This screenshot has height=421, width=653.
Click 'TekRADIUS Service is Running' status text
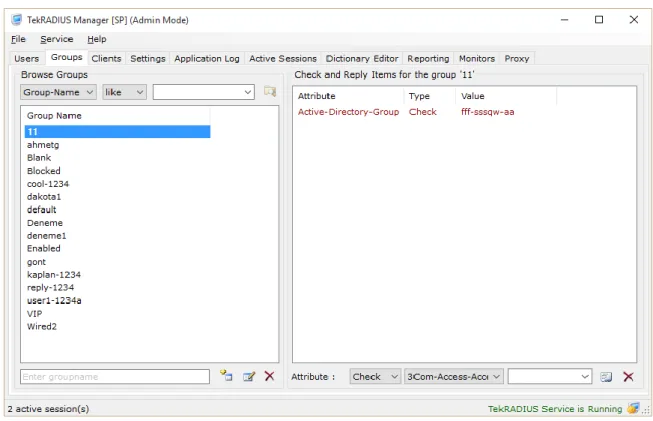click(x=555, y=409)
